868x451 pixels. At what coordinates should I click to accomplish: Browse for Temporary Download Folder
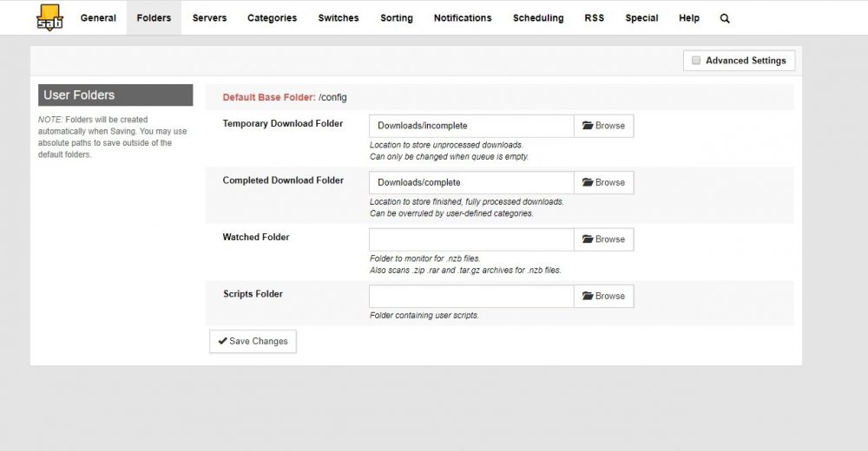603,126
